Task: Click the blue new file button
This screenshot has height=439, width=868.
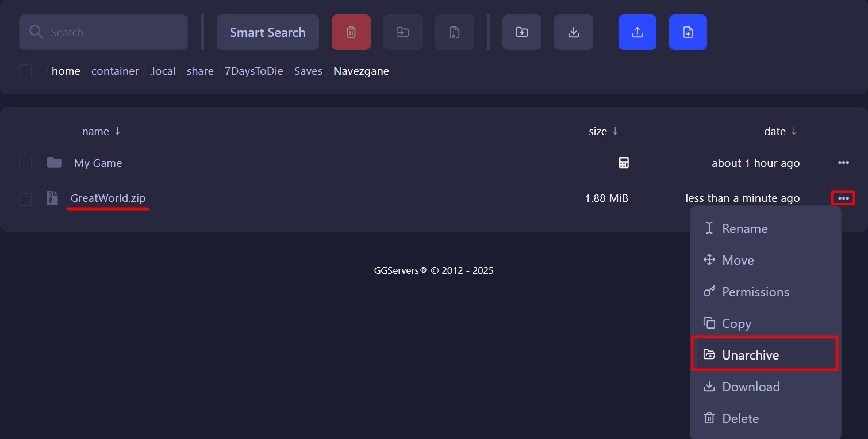Action: [688, 32]
